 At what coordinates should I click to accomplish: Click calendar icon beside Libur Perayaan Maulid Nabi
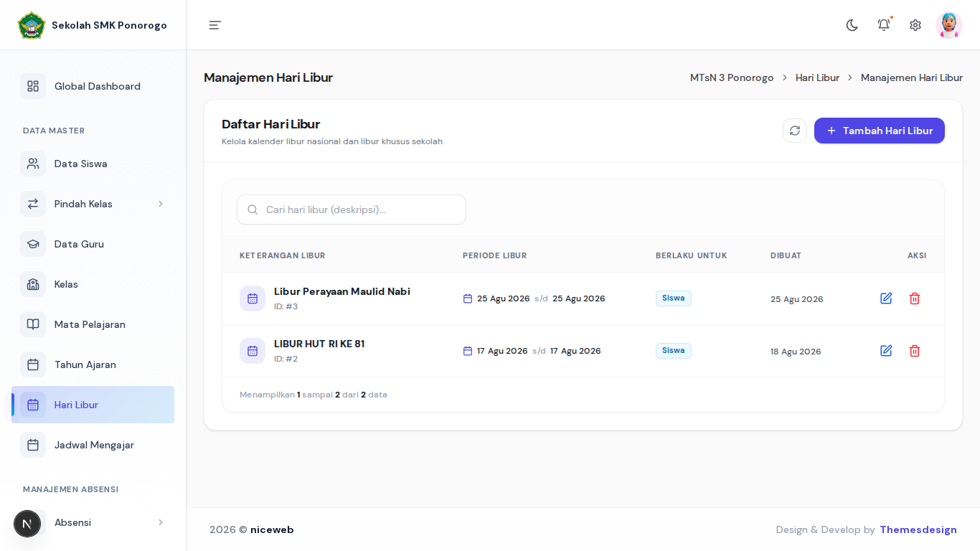[253, 298]
